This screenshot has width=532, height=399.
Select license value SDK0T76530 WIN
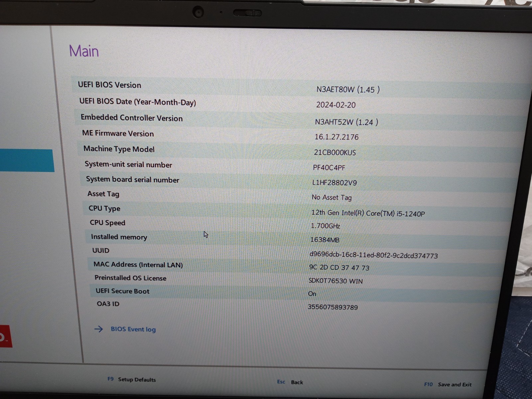tap(335, 281)
